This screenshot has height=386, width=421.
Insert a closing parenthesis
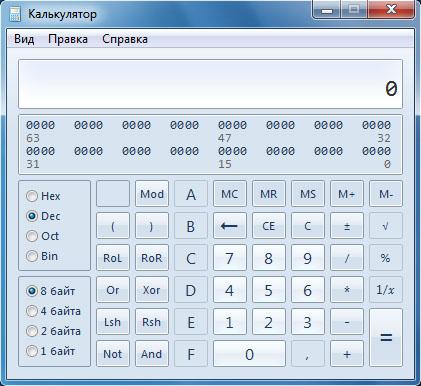pyautogui.click(x=152, y=226)
